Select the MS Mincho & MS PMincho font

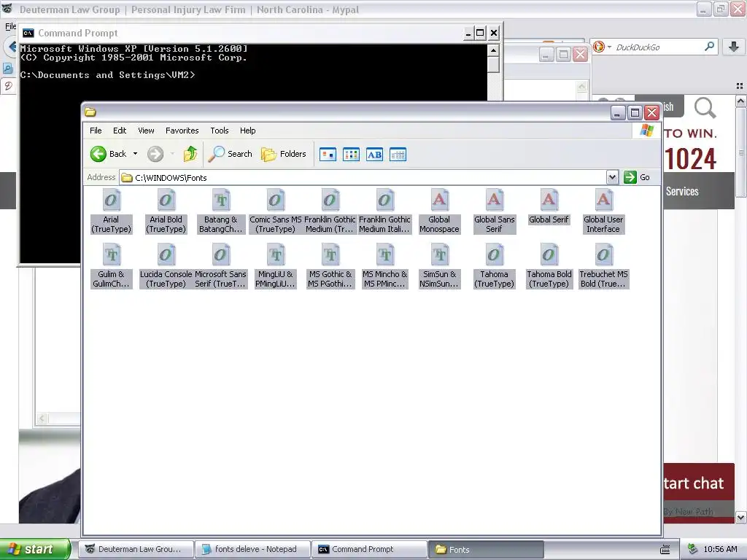[385, 266]
